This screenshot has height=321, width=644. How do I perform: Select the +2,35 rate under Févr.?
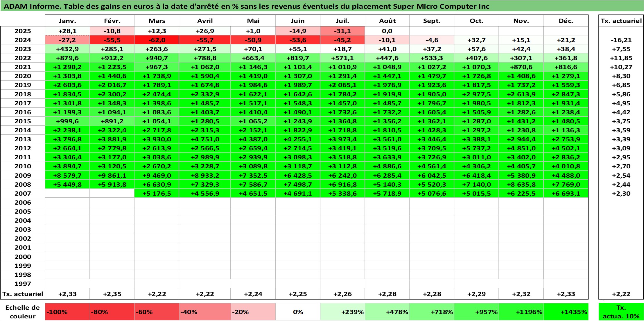coord(112,294)
